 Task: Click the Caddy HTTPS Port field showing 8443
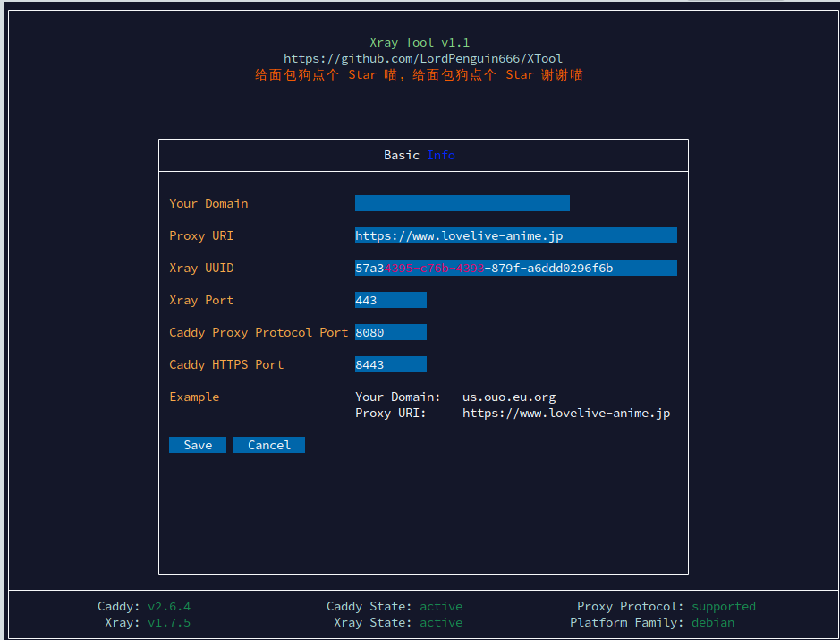pos(390,364)
